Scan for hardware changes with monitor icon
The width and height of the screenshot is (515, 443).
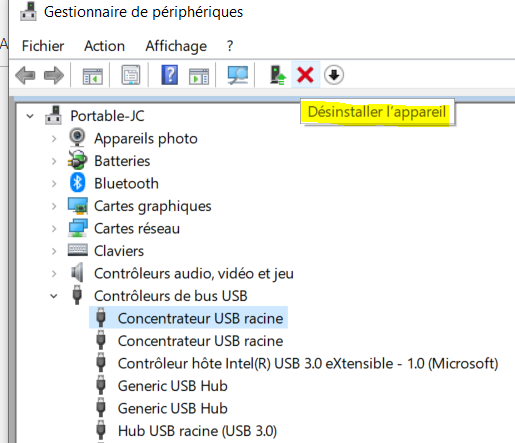tap(238, 75)
